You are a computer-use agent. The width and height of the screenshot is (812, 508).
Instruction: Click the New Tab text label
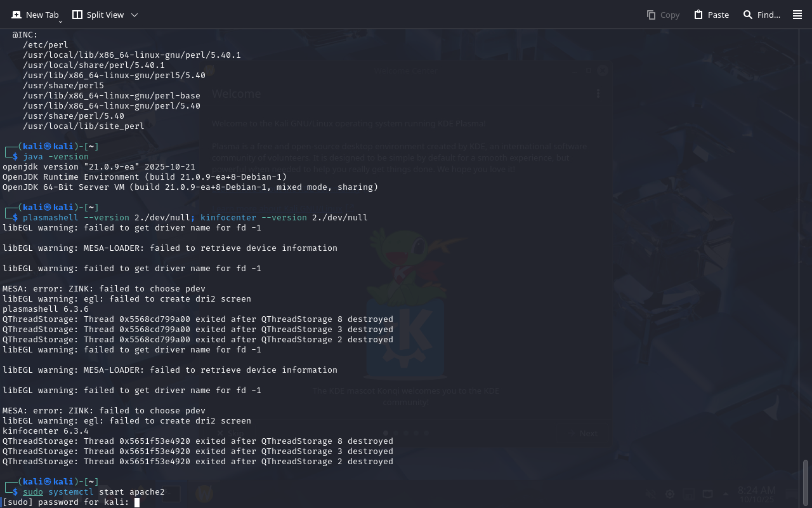click(42, 15)
